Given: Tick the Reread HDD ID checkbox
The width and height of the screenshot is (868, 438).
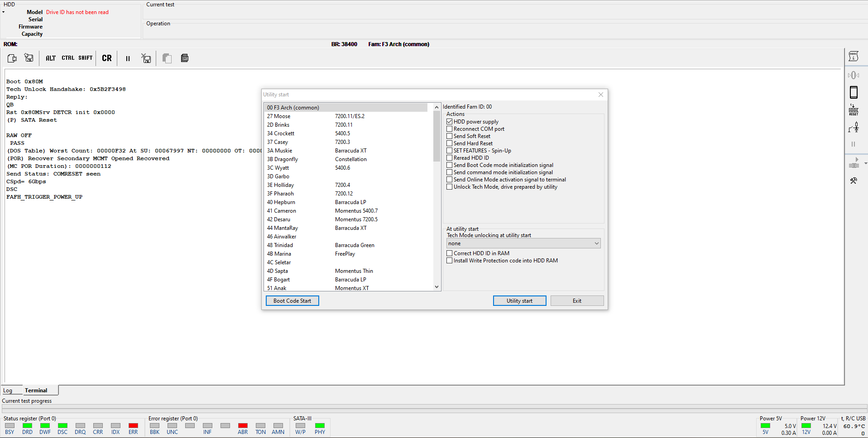Looking at the screenshot, I should click(x=450, y=158).
